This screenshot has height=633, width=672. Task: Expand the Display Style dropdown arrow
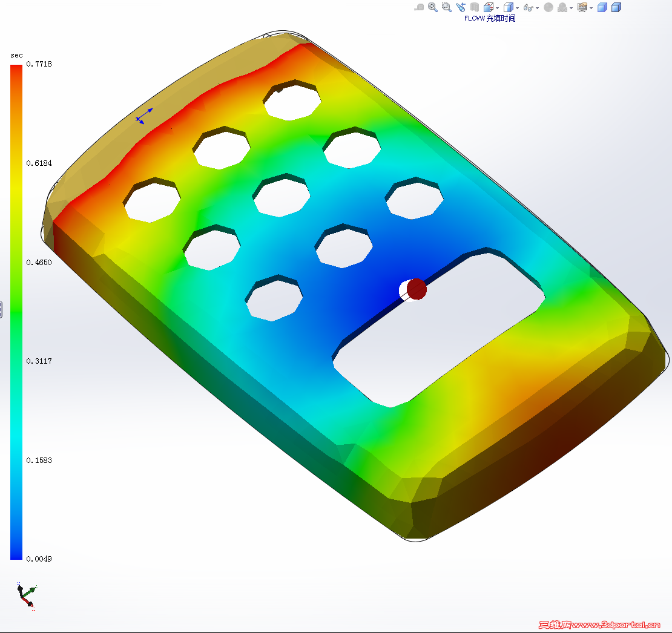(517, 8)
